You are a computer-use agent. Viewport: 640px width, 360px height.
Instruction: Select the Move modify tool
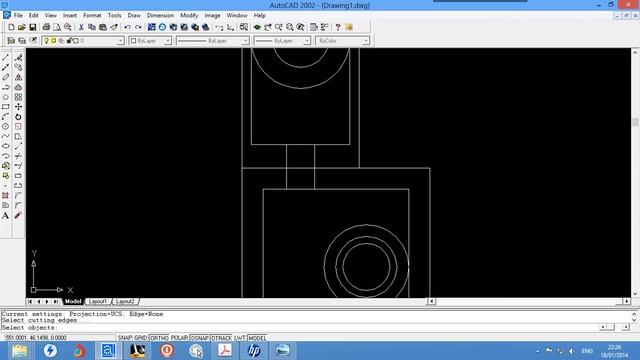coord(18,107)
